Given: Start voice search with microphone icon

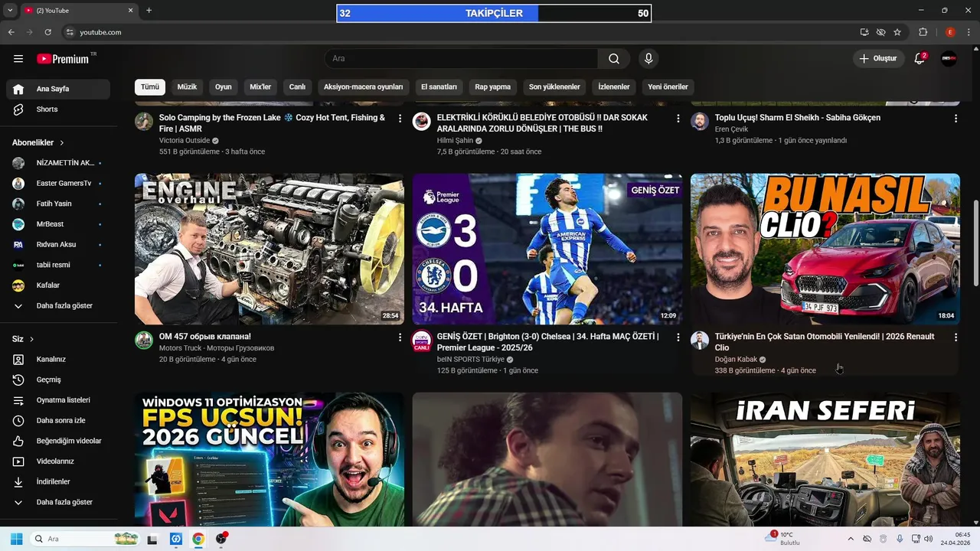Looking at the screenshot, I should 648,59.
